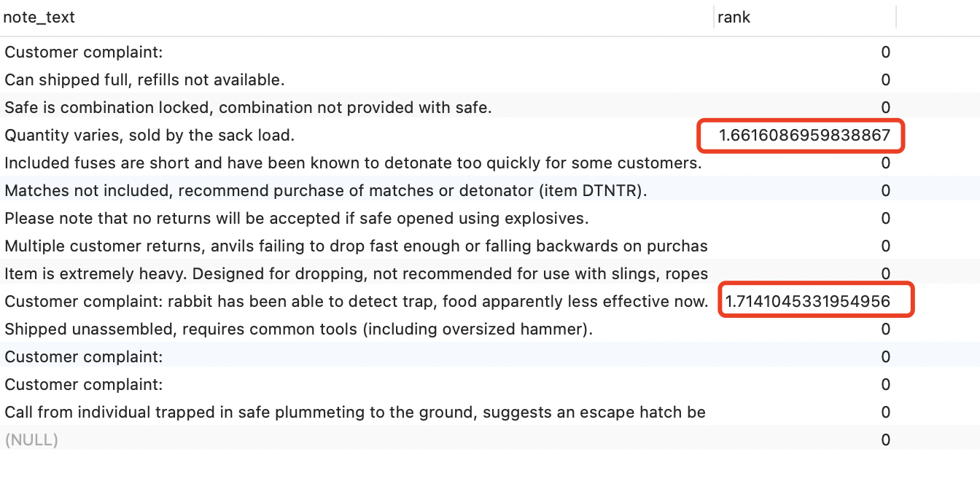
Task: Click the 'Included fuses are short' note
Action: coord(353,163)
